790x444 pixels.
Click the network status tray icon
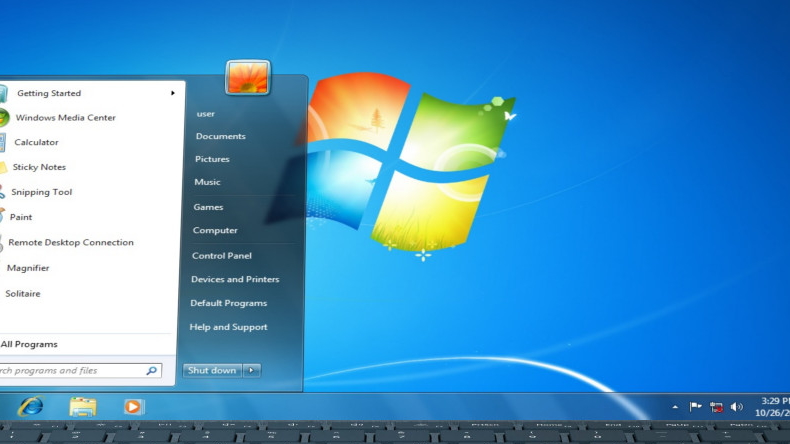tap(716, 407)
